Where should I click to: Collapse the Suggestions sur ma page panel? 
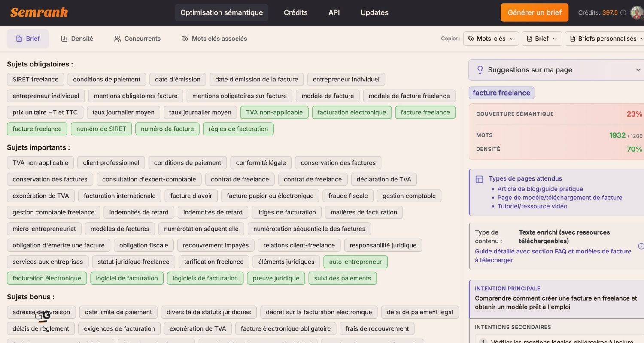coord(638,69)
